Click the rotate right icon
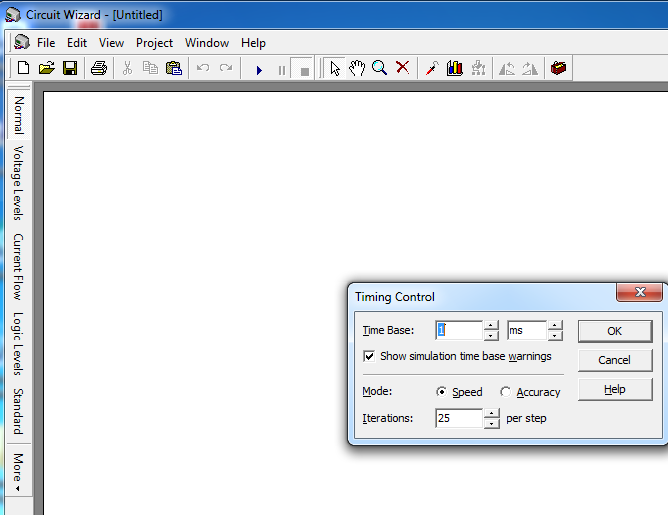The width and height of the screenshot is (668, 515). coord(530,68)
